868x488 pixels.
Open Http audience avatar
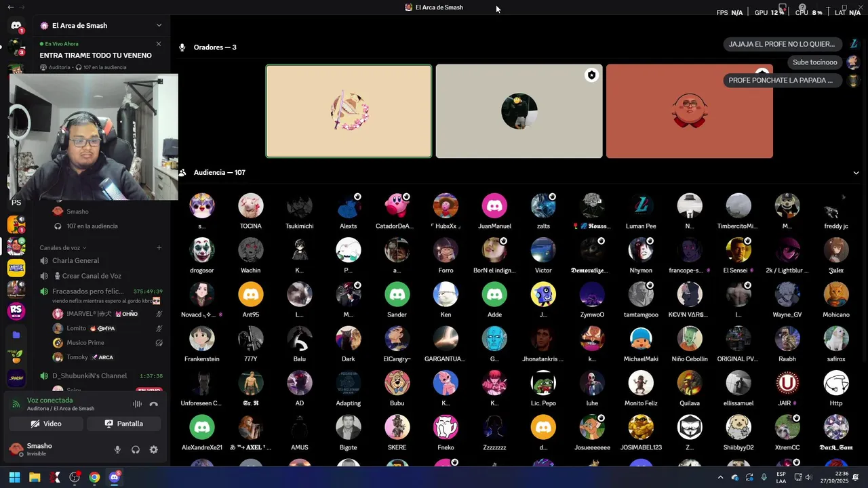pyautogui.click(x=836, y=383)
